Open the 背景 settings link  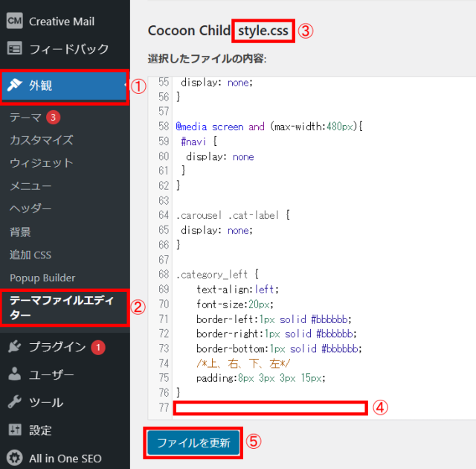(20, 232)
